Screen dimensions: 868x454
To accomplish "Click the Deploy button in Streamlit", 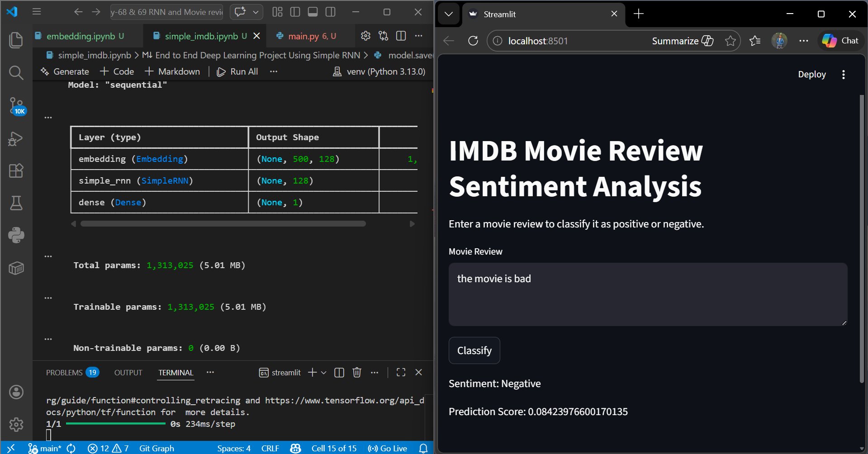I will (811, 75).
